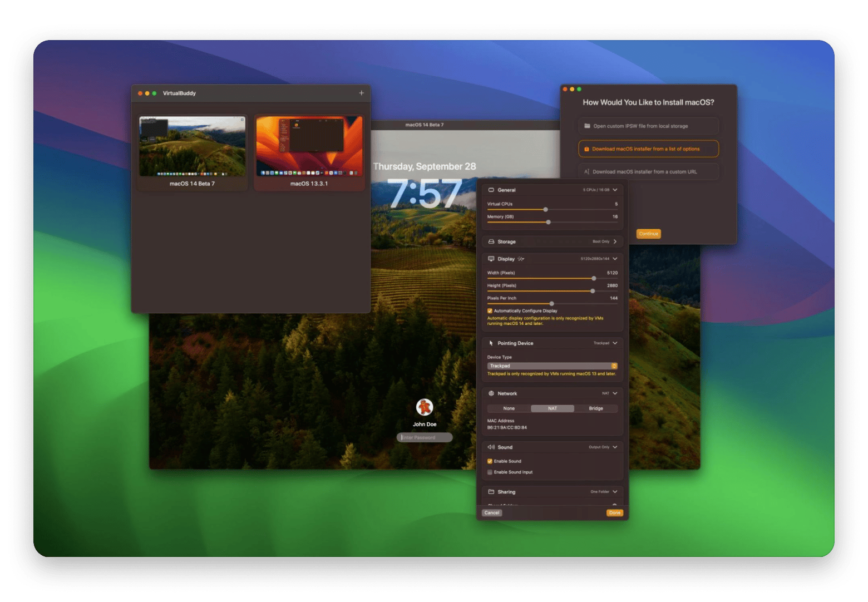The height and width of the screenshot is (602, 868).
Task: Click 5120x2880x144 display summary text
Action: (x=595, y=259)
